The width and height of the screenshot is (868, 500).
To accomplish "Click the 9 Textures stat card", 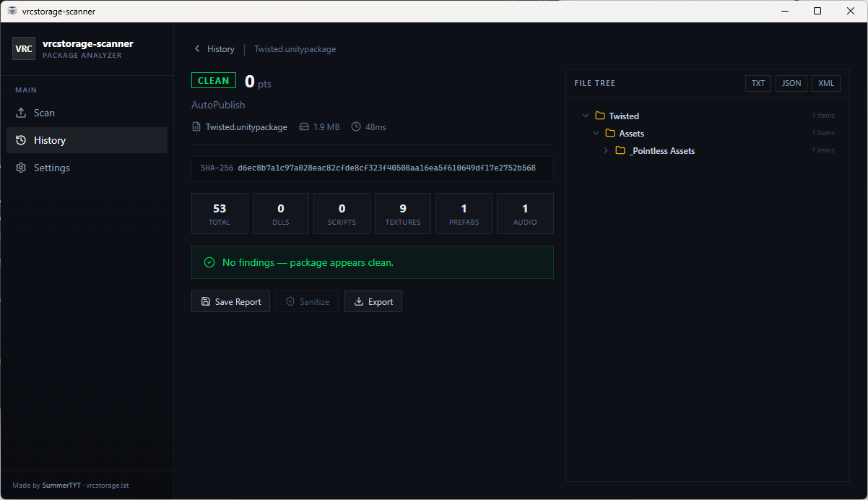I will pyautogui.click(x=403, y=213).
